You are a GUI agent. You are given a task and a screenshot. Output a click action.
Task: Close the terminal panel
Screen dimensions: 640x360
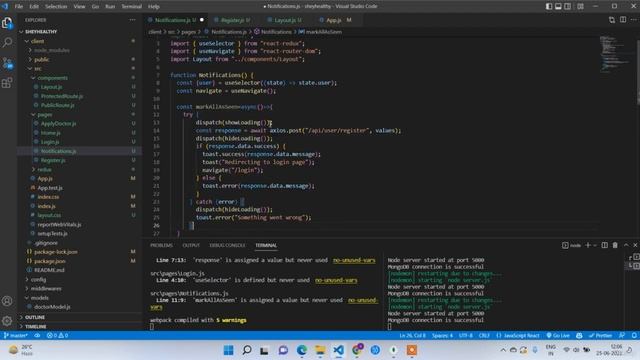(635, 245)
